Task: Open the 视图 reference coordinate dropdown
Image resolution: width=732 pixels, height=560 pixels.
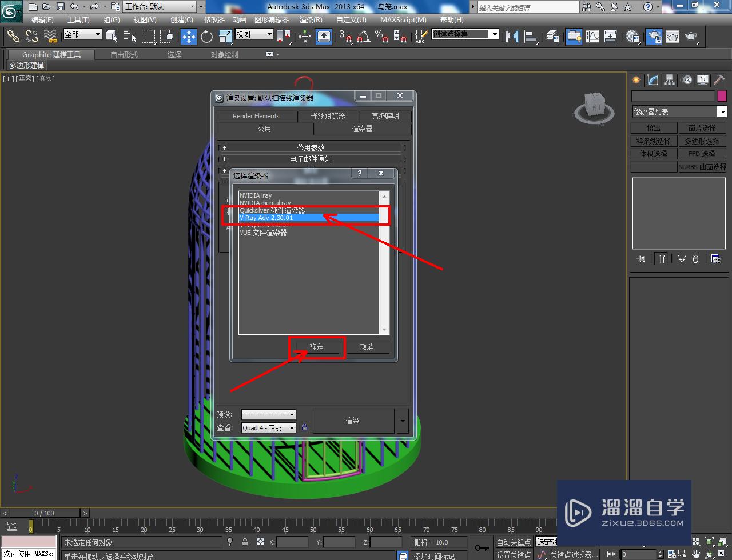Action: [x=254, y=34]
